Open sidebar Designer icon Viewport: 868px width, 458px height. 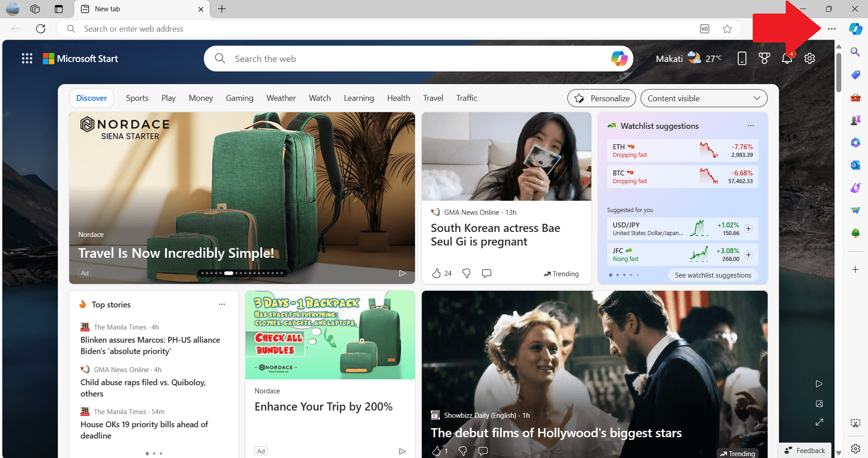click(855, 188)
